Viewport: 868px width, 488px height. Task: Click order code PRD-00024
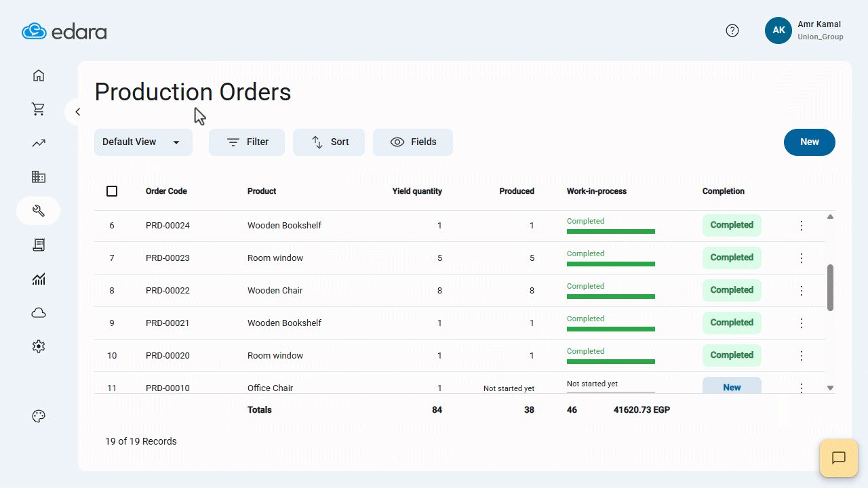point(167,226)
